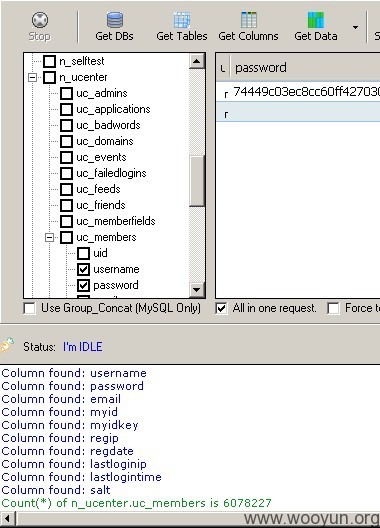
Task: Open the dropdown arrow beside Get Data
Action: 355,27
